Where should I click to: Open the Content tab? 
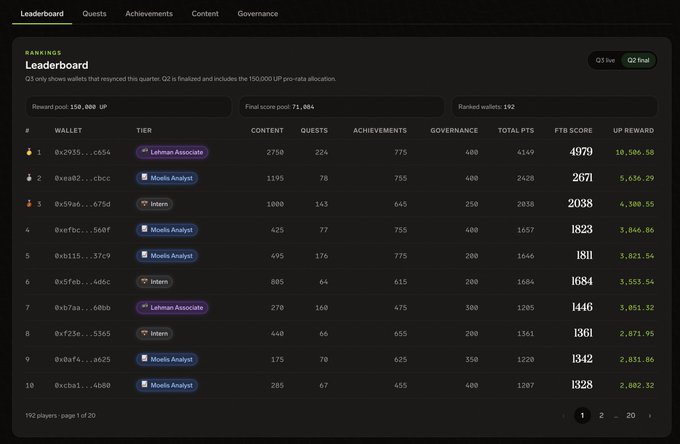tap(205, 14)
